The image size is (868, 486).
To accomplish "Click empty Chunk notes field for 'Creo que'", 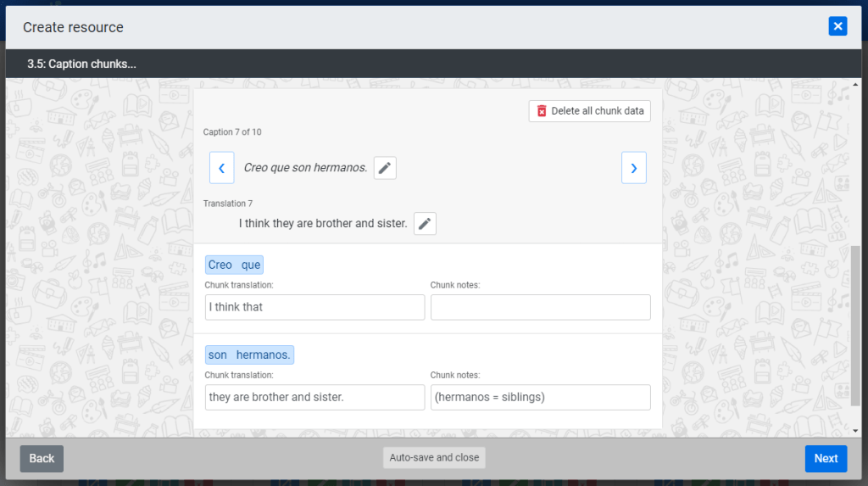I will 540,307.
